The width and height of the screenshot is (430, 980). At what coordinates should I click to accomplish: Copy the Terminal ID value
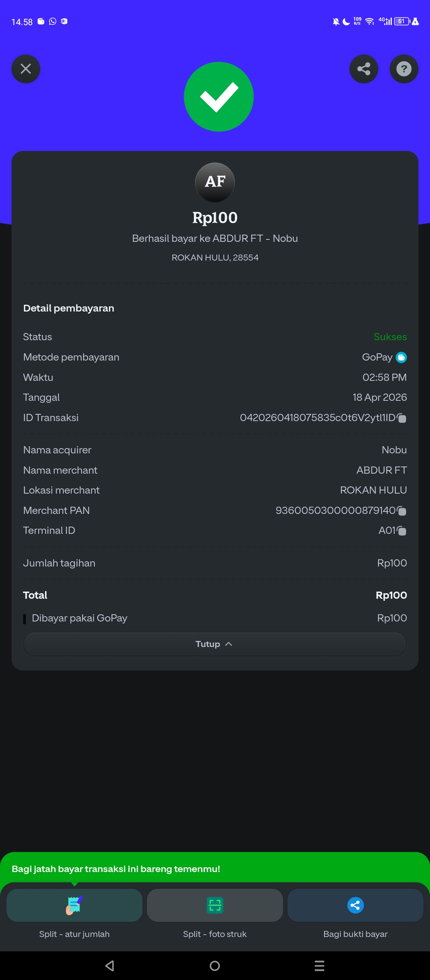point(402,531)
